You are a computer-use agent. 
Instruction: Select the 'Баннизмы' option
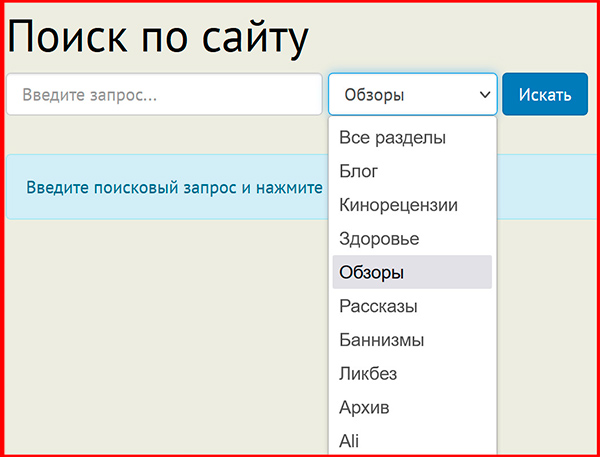coord(382,340)
